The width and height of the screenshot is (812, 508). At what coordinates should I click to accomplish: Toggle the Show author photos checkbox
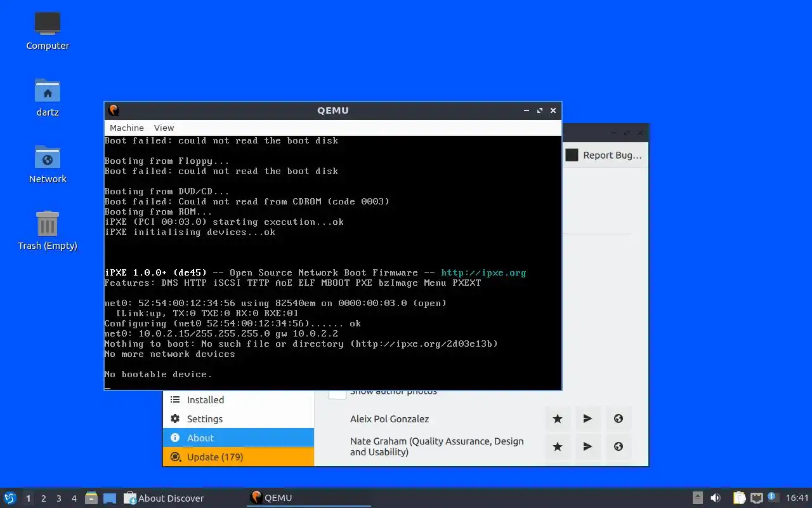tap(337, 394)
